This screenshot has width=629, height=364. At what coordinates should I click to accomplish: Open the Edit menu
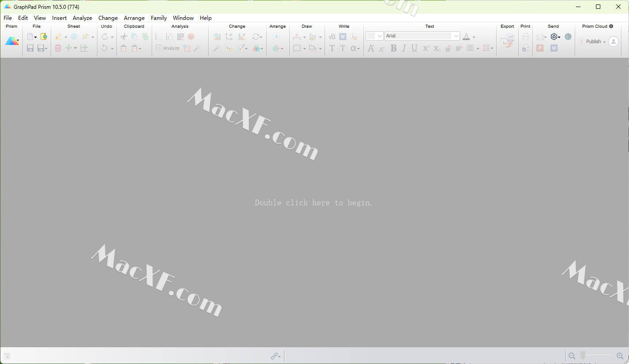point(23,18)
